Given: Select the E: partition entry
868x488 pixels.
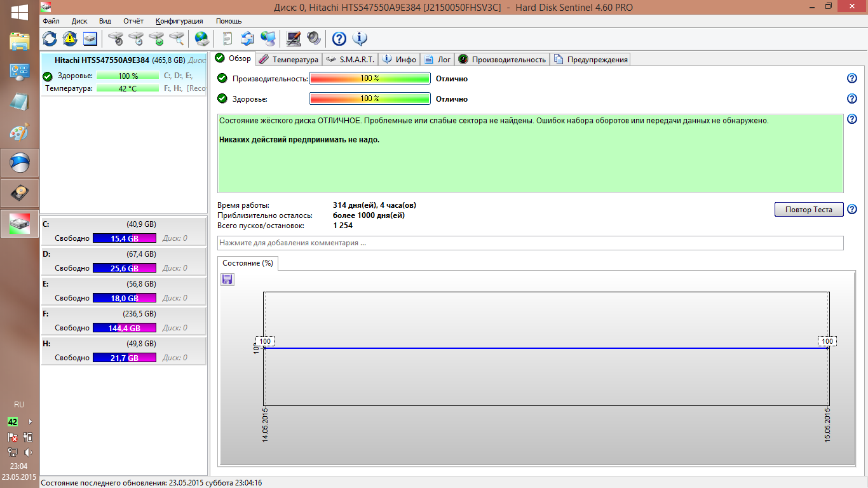Looking at the screenshot, I should 124,290.
